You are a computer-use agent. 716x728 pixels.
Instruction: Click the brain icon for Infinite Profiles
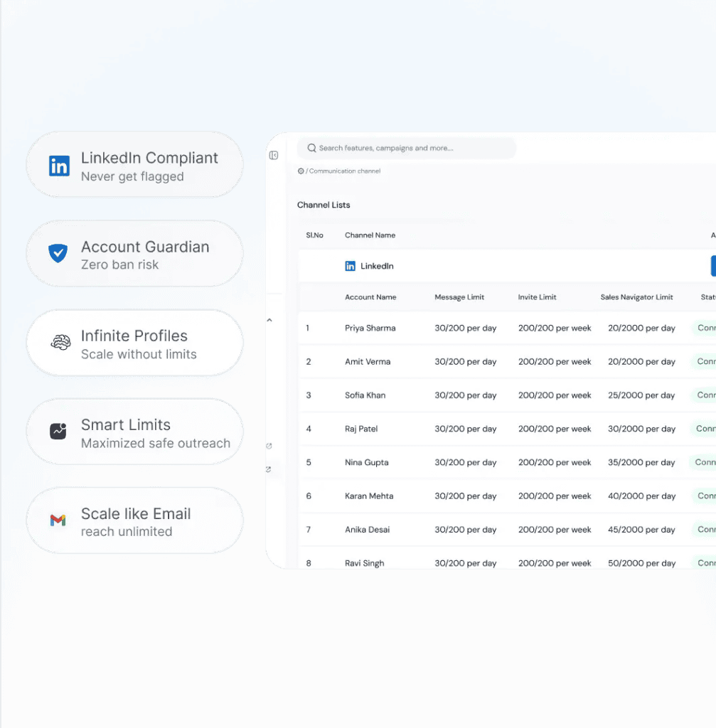pyautogui.click(x=60, y=343)
